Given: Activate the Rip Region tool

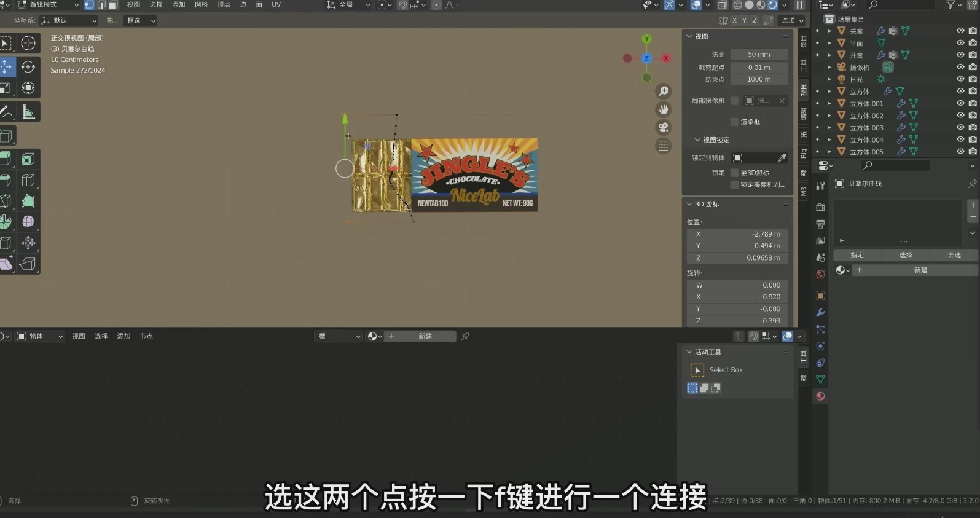Looking at the screenshot, I should point(28,264).
